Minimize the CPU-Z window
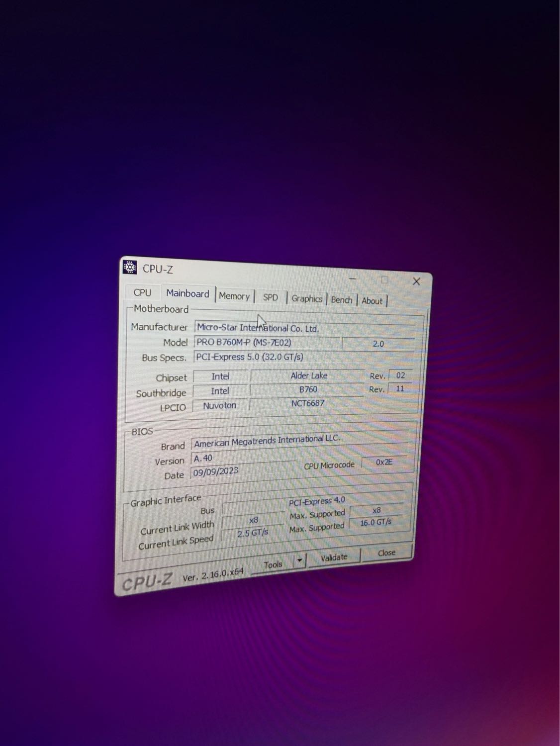 353,279
